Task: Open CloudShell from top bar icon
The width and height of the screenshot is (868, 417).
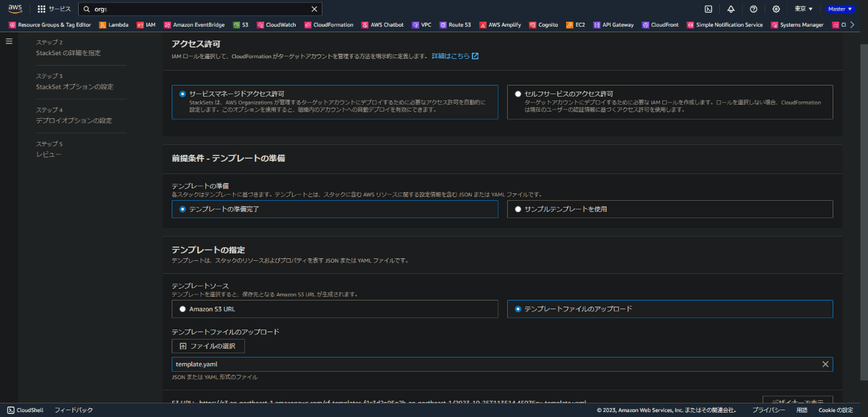Action: click(x=708, y=9)
